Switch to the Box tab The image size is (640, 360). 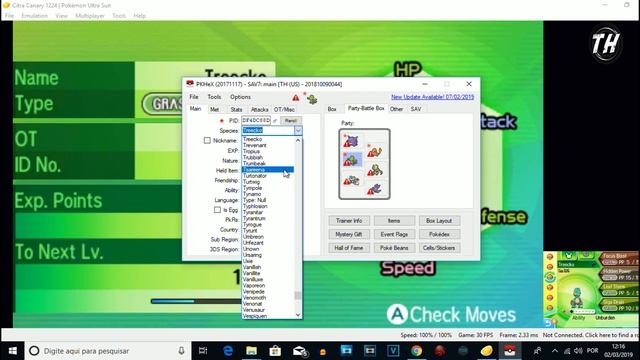(332, 109)
